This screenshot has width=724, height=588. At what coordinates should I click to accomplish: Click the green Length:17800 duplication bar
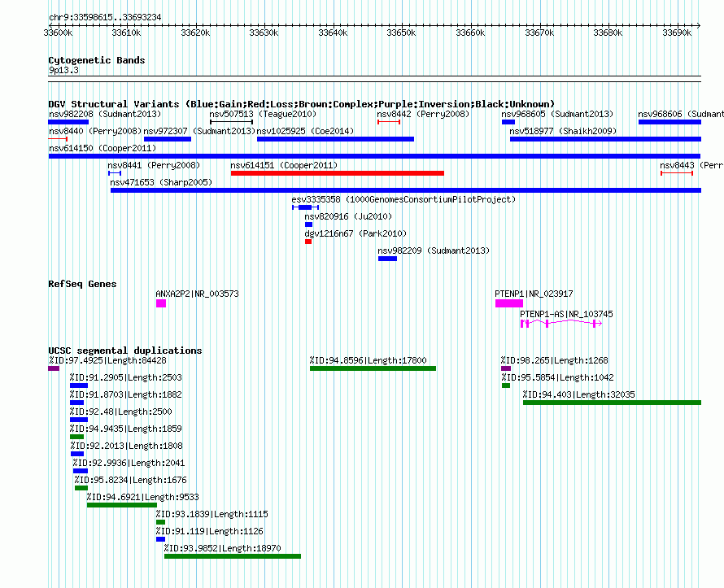[x=373, y=368]
